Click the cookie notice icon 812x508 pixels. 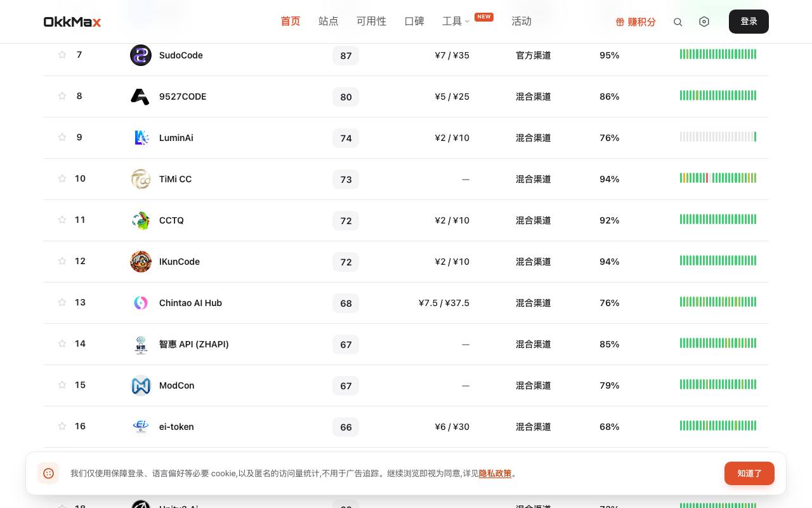[x=48, y=473]
